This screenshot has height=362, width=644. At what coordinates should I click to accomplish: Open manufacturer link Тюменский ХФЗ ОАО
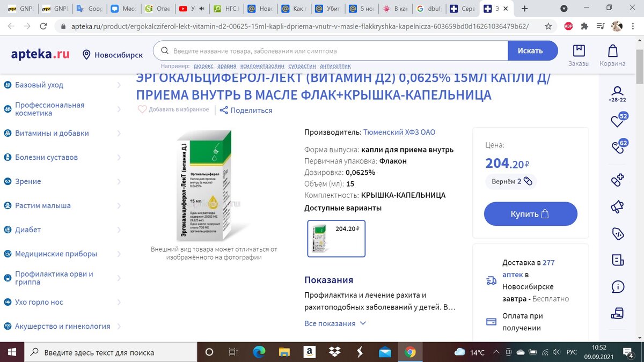click(x=399, y=132)
